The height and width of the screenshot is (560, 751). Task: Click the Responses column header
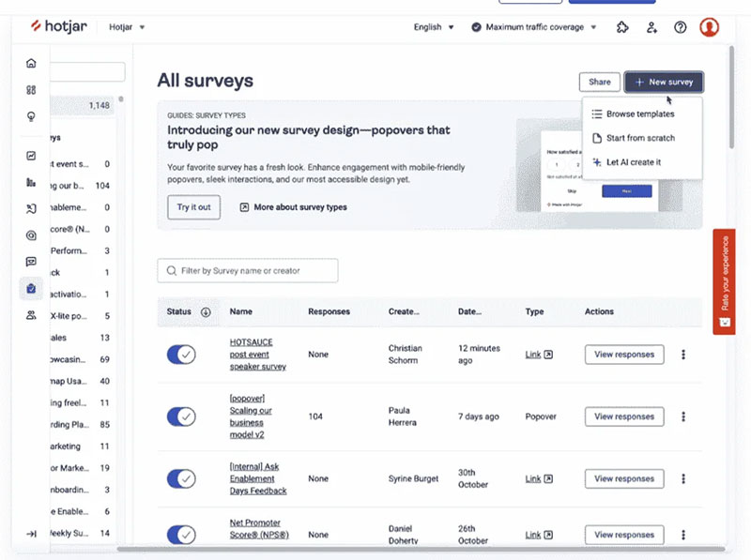click(330, 311)
